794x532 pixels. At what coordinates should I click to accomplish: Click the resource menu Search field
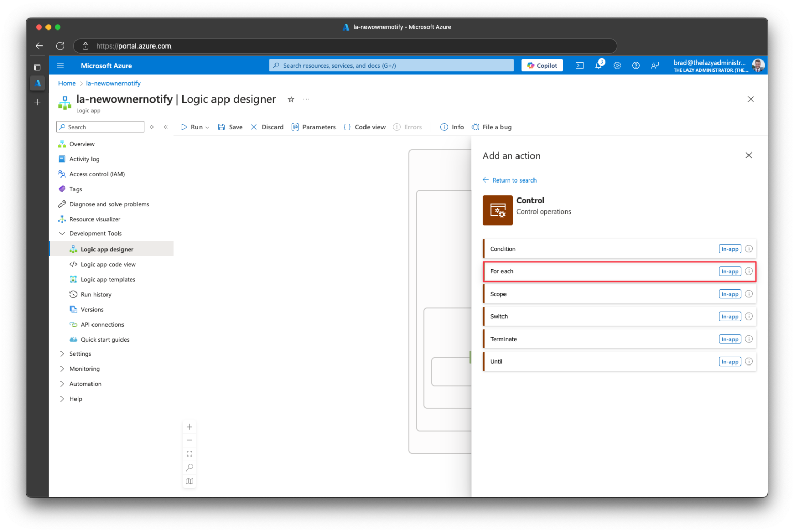(100, 127)
